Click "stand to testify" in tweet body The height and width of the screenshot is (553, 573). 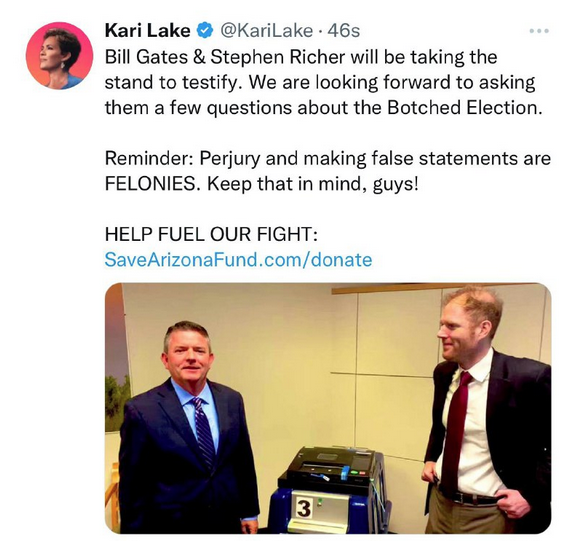click(x=171, y=83)
